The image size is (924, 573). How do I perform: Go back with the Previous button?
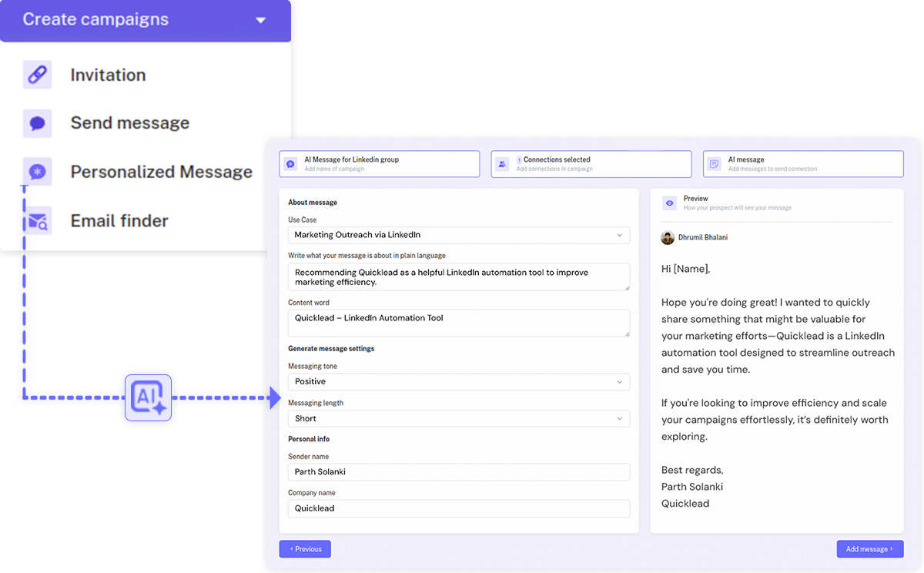click(x=305, y=549)
